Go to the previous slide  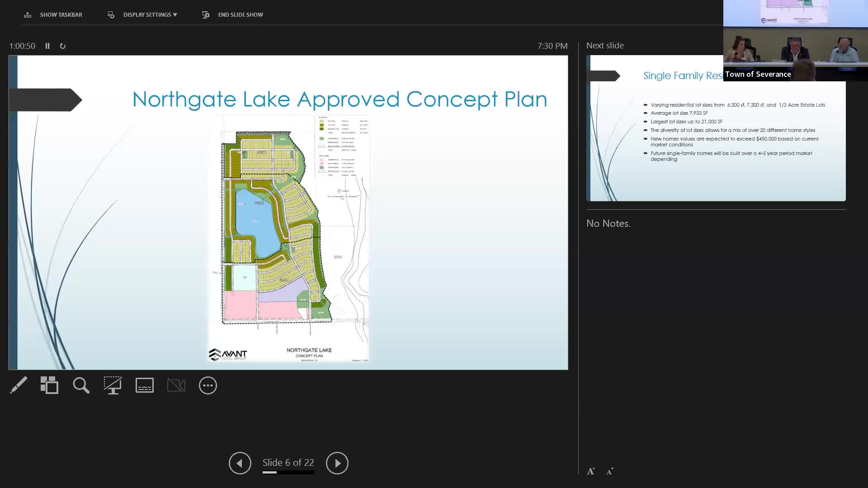tap(240, 463)
